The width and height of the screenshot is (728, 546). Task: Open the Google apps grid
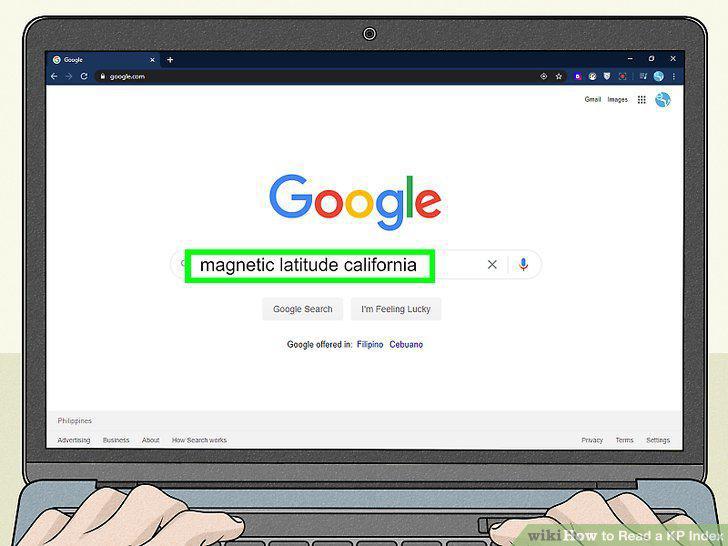point(642,99)
